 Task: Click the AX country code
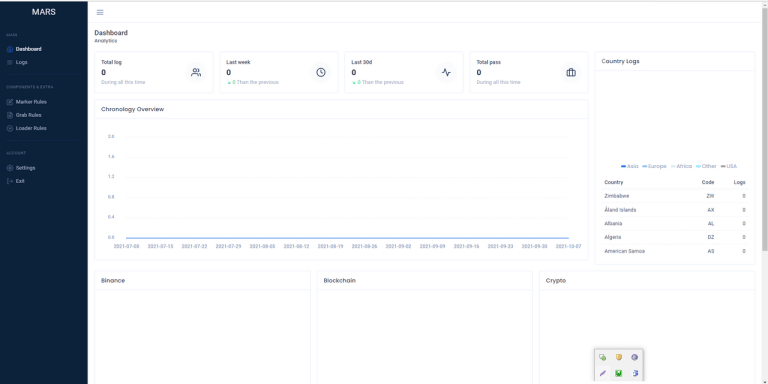tap(711, 210)
